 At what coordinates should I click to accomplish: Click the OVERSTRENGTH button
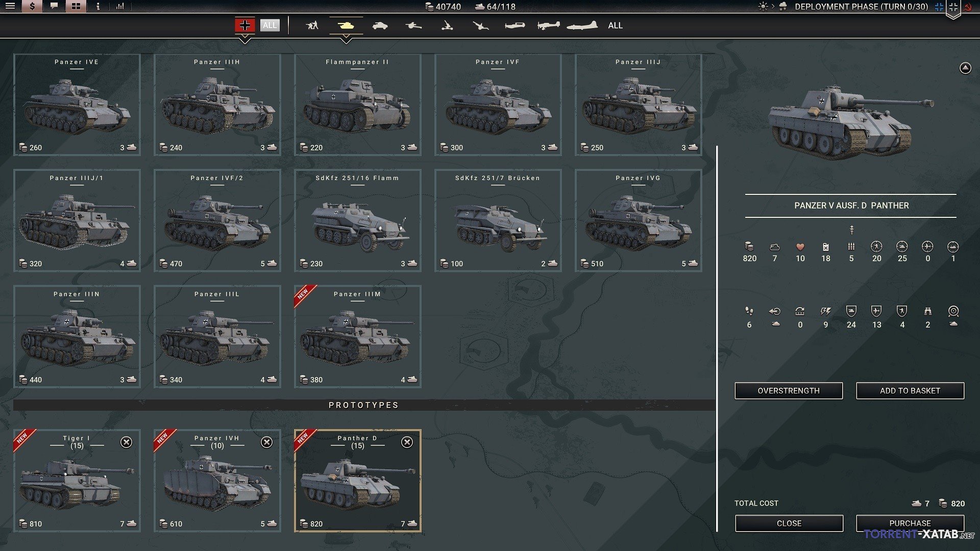click(789, 391)
